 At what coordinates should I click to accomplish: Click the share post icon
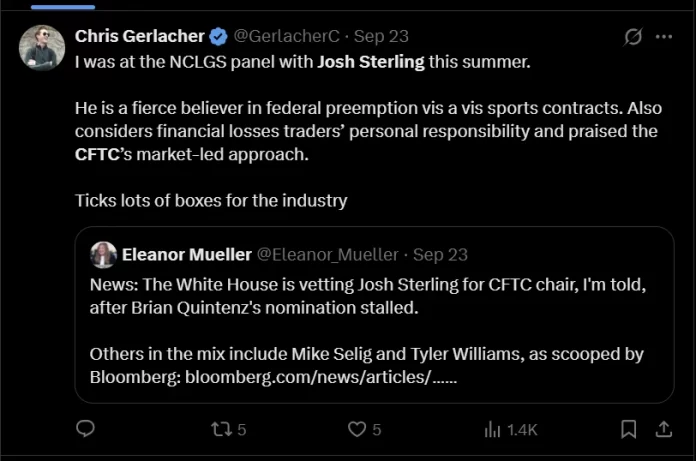[x=662, y=429]
